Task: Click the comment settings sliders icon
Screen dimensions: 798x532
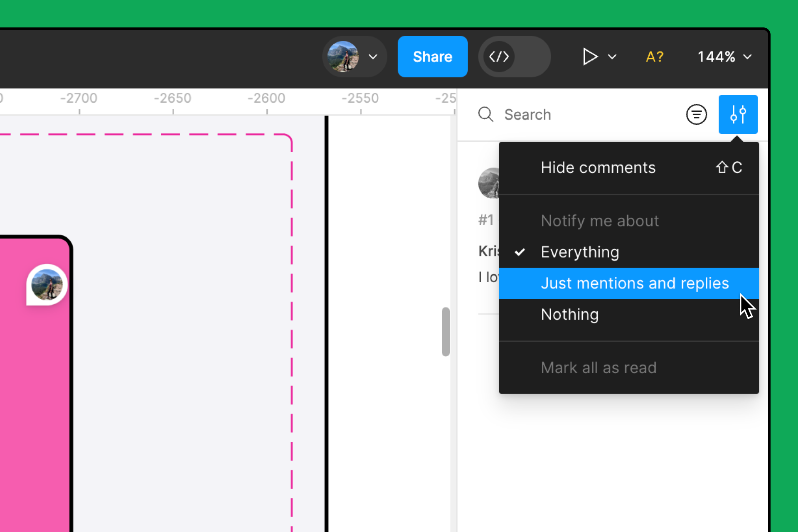Action: 738,114
